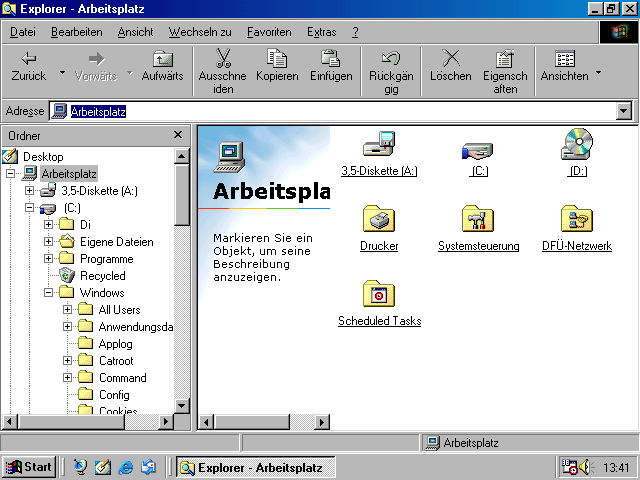This screenshot has height=480, width=640.
Task: Collapse the (C:) tree node
Action: pos(29,208)
